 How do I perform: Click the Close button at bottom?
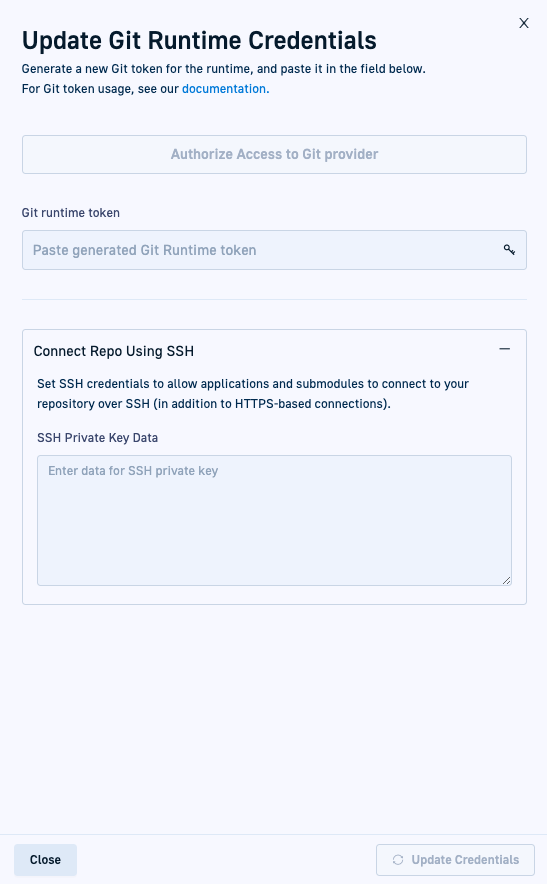click(45, 860)
